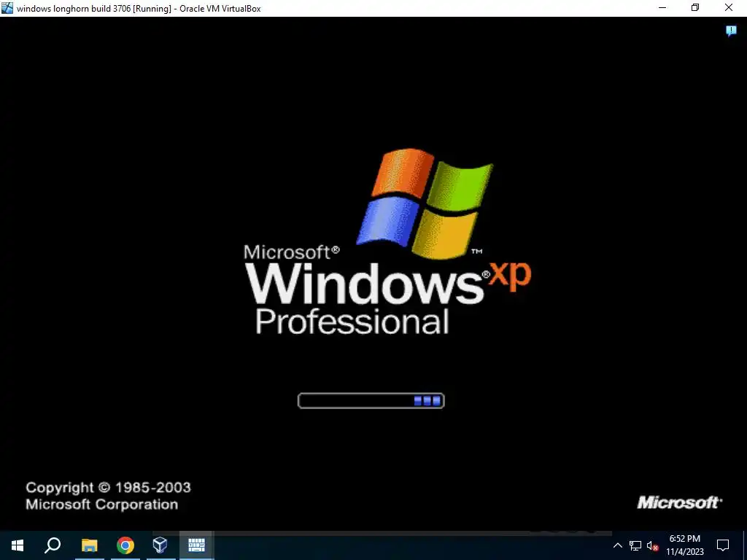
Task: Click the VirtualBox notification icon in VM corner
Action: coord(731,31)
